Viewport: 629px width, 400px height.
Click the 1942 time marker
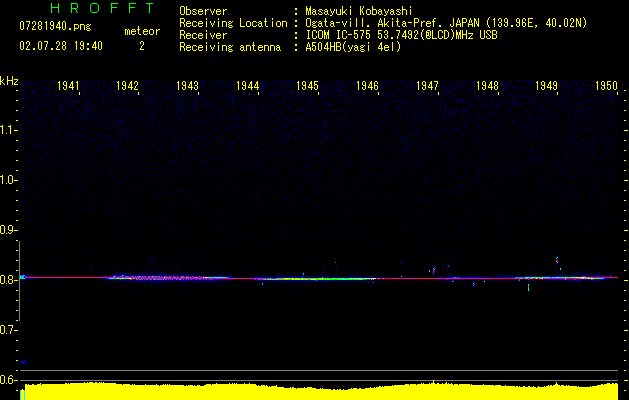(127, 85)
